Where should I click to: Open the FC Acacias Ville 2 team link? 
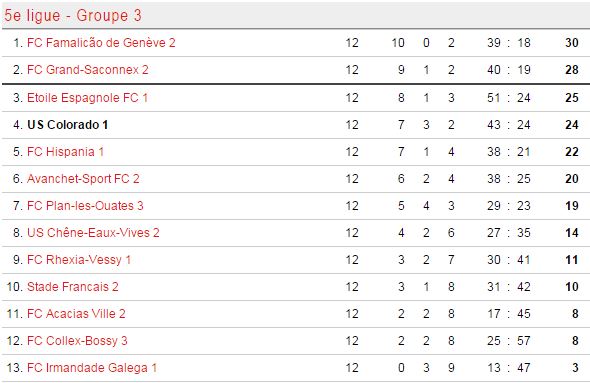76,314
